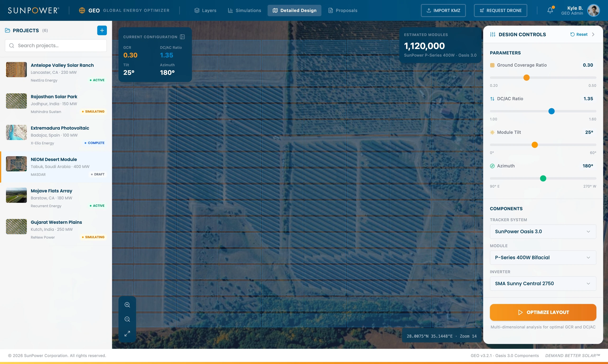Open Kyle B. profile avatar
608x364 pixels.
pyautogui.click(x=594, y=10)
